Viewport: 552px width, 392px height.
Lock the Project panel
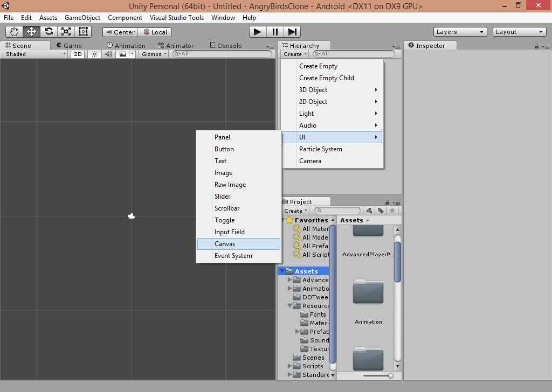coord(387,202)
